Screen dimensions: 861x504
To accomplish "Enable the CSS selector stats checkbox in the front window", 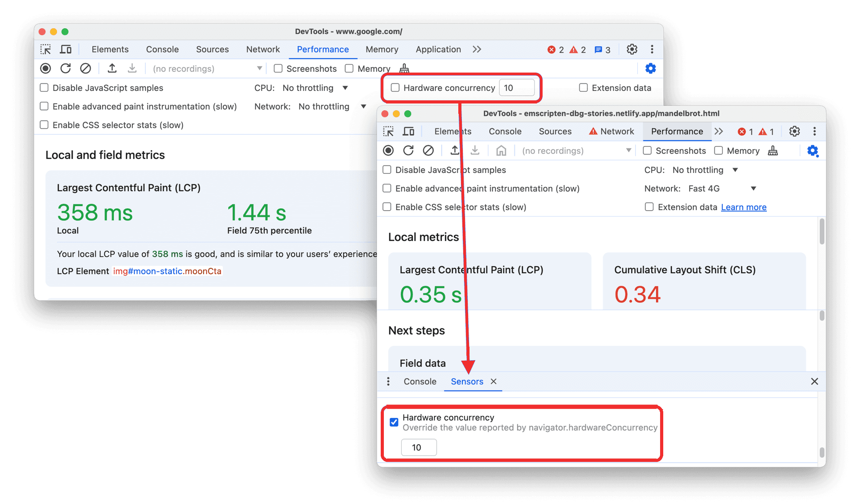I will [x=387, y=207].
